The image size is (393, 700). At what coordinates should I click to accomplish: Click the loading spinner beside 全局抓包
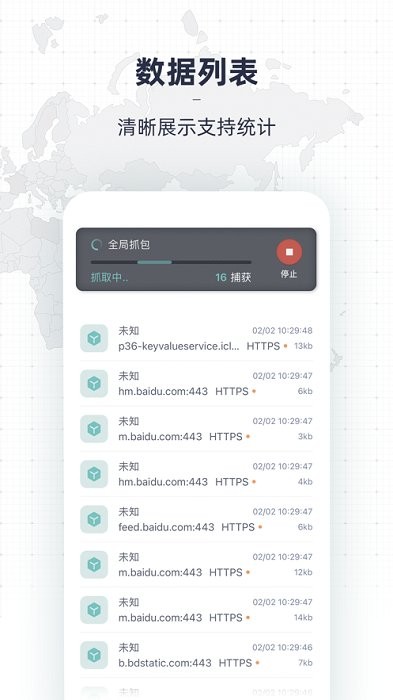[x=96, y=245]
